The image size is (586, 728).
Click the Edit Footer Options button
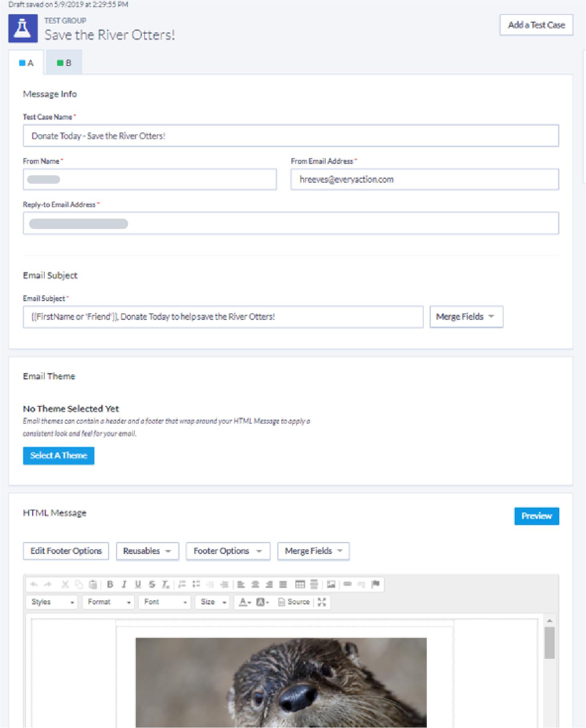pyautogui.click(x=66, y=551)
